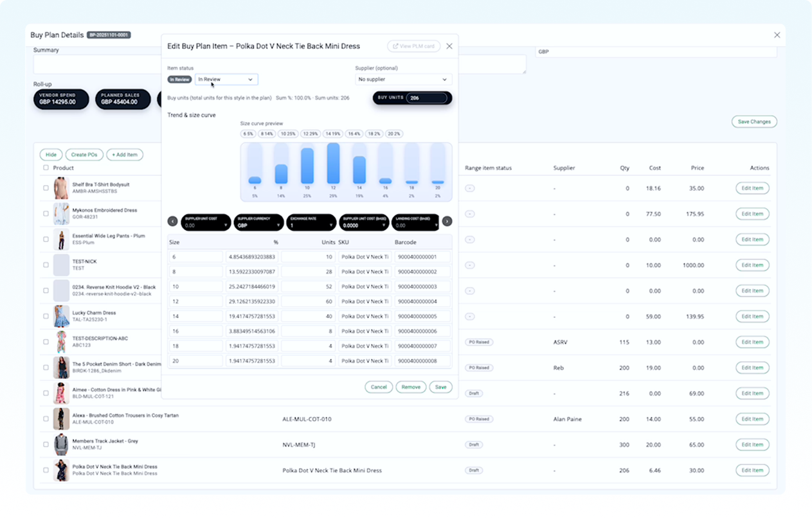Viewport: 812px width, 519px height.
Task: Close the Buy Plan Details panel
Action: click(x=777, y=35)
